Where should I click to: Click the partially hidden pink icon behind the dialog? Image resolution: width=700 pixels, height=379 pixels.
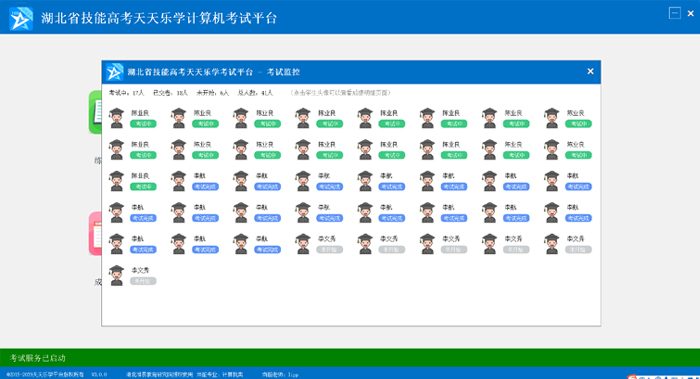click(x=95, y=233)
